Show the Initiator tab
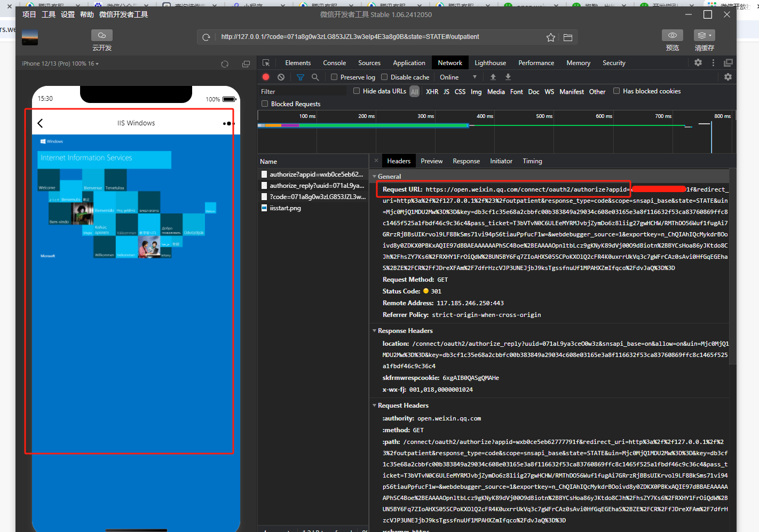This screenshot has height=532, width=759. coord(501,161)
